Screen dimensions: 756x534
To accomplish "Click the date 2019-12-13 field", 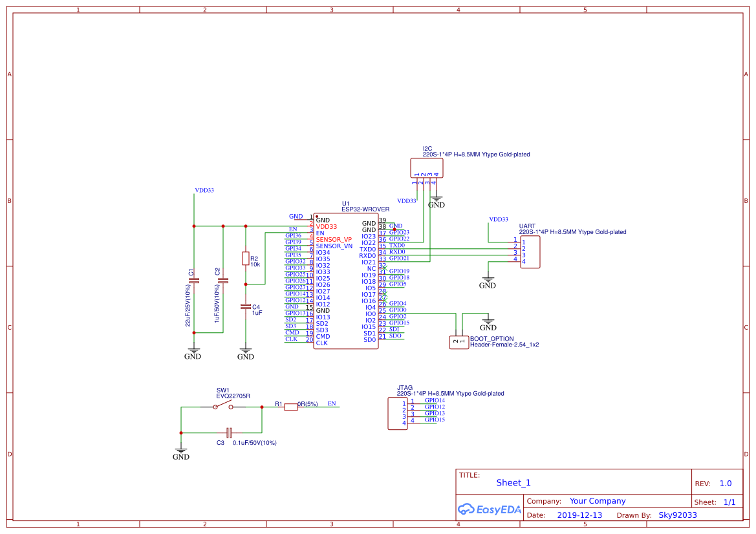I will pos(581,515).
